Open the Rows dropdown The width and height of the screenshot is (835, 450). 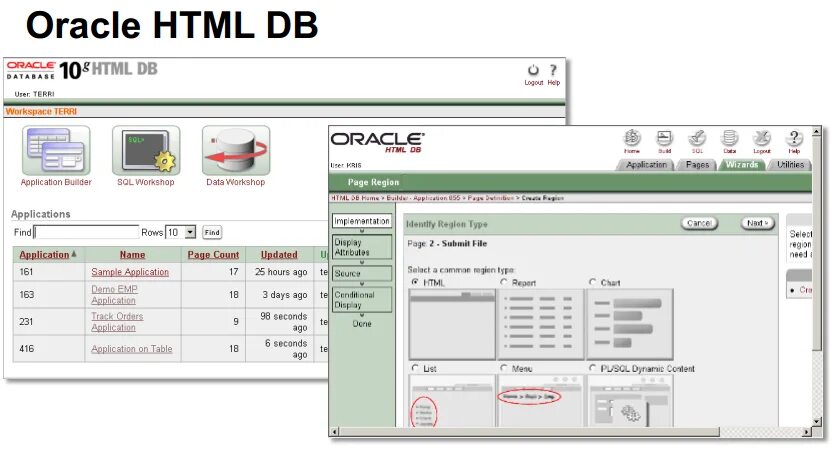pyautogui.click(x=181, y=232)
